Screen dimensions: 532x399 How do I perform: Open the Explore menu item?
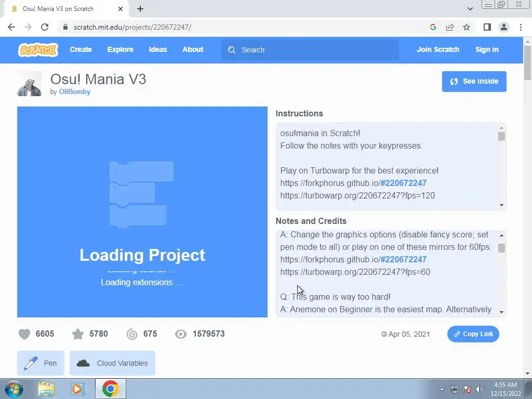point(121,49)
